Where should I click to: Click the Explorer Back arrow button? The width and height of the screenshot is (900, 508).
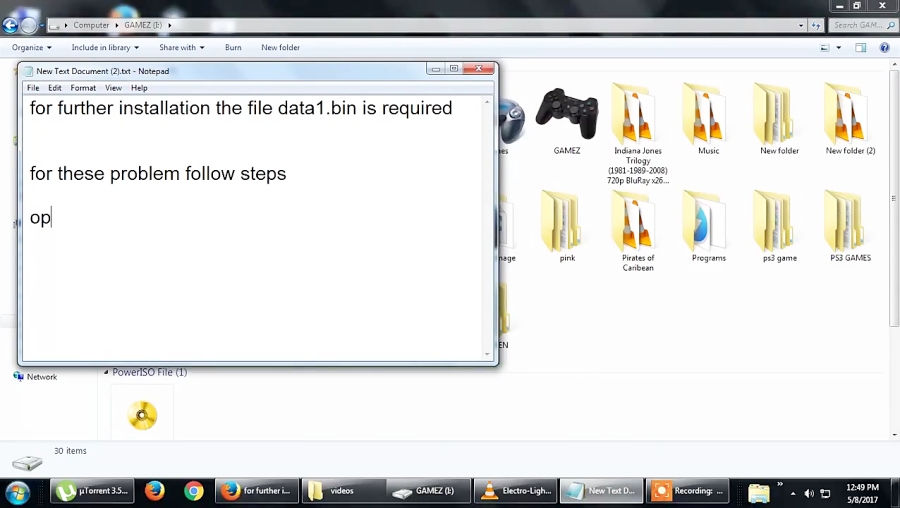pos(10,25)
